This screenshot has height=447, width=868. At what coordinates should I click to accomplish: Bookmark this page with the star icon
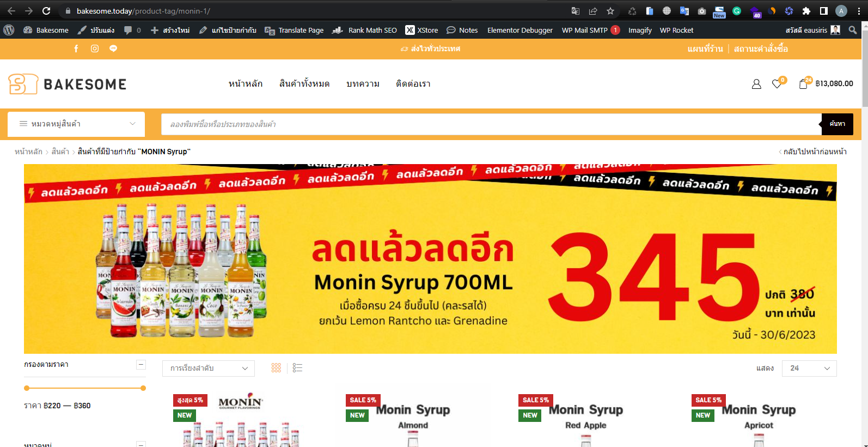click(x=610, y=11)
